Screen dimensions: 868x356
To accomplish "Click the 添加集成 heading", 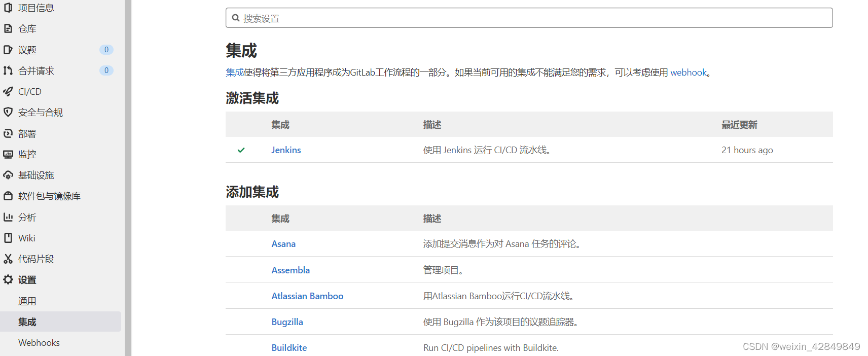I will [x=252, y=192].
